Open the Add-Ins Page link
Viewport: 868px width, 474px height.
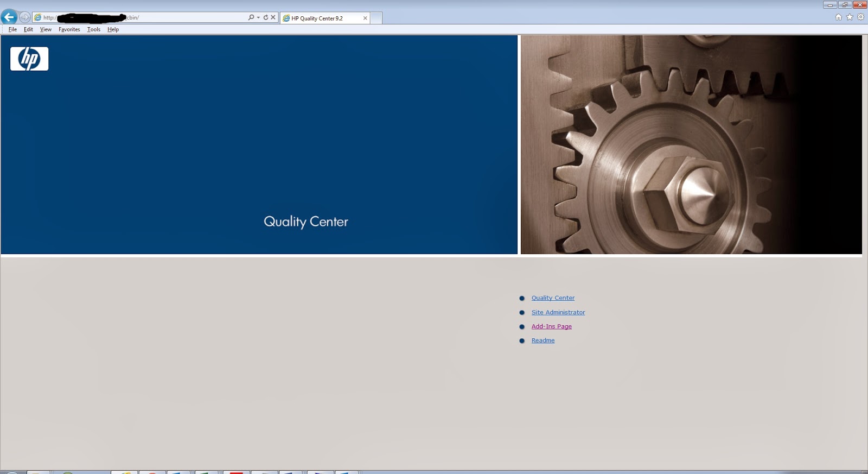click(552, 326)
